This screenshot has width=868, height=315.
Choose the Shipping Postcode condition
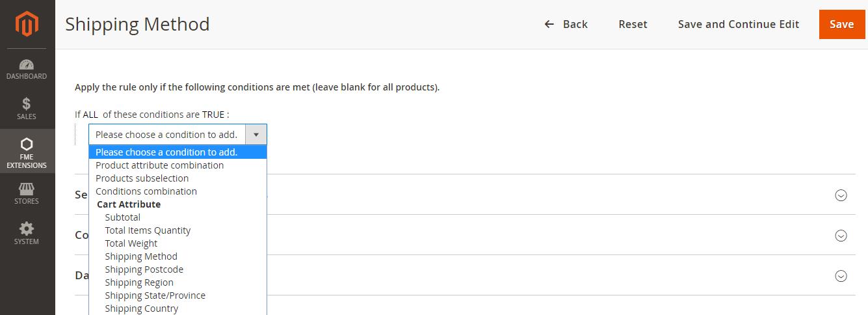[x=144, y=269]
